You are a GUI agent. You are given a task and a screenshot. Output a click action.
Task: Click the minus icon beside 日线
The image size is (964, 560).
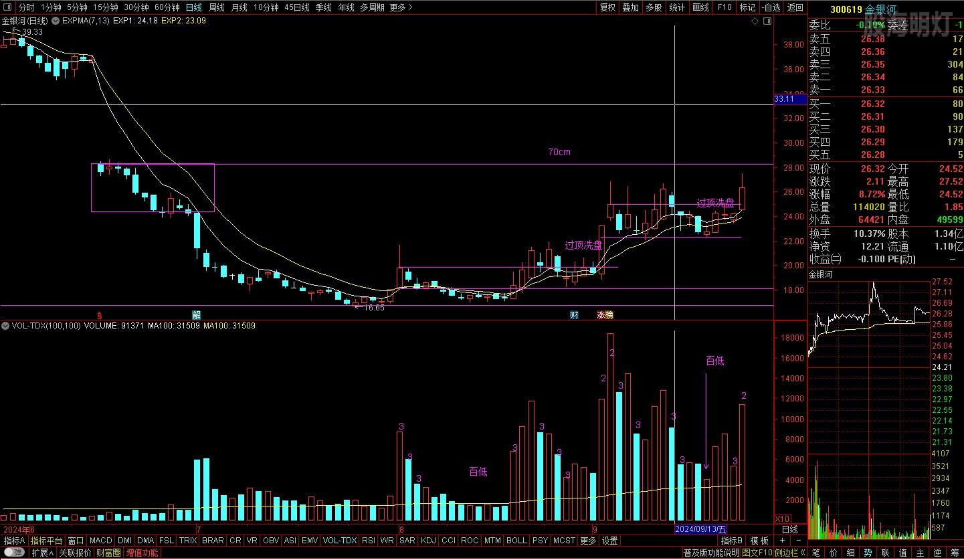[797, 541]
